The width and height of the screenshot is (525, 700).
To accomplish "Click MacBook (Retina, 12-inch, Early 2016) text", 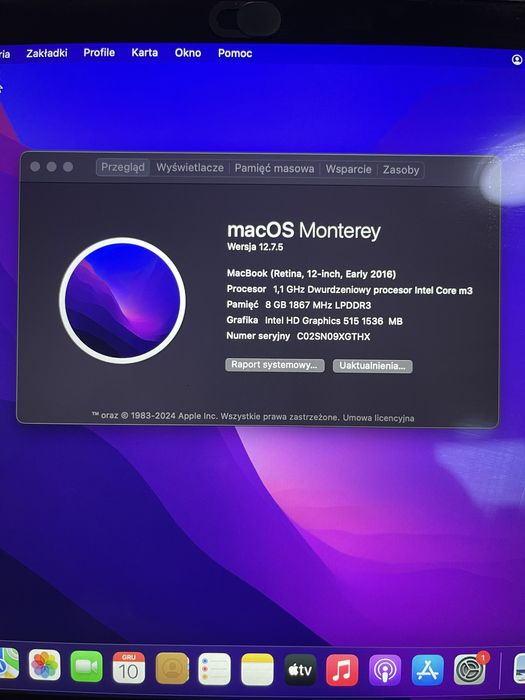I will (311, 274).
